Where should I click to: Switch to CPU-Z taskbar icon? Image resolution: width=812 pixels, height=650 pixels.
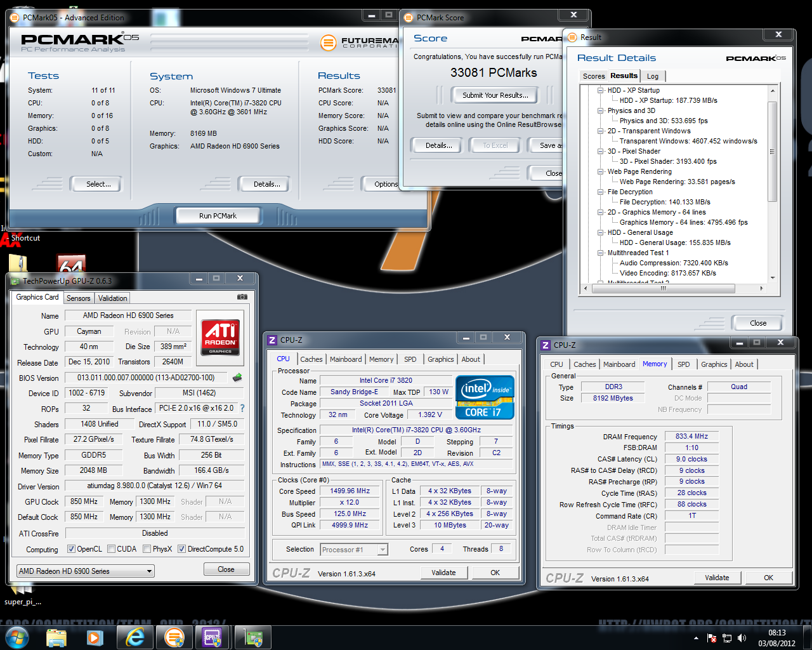212,637
